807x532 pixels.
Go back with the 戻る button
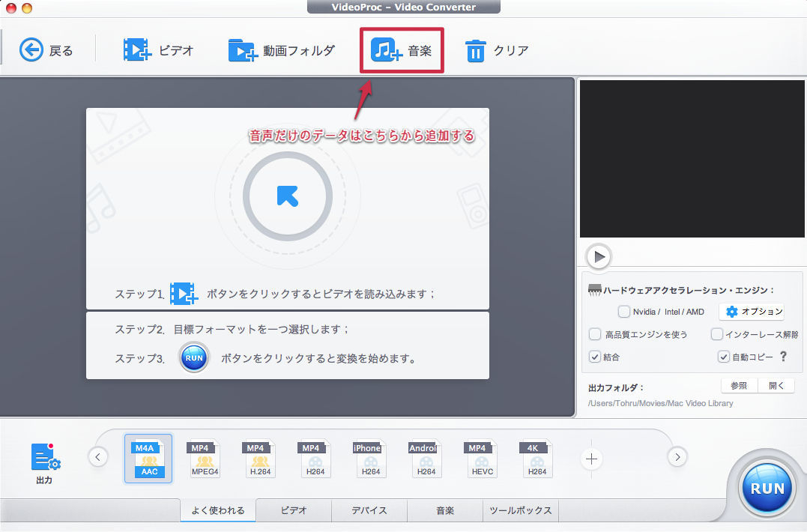click(x=46, y=50)
